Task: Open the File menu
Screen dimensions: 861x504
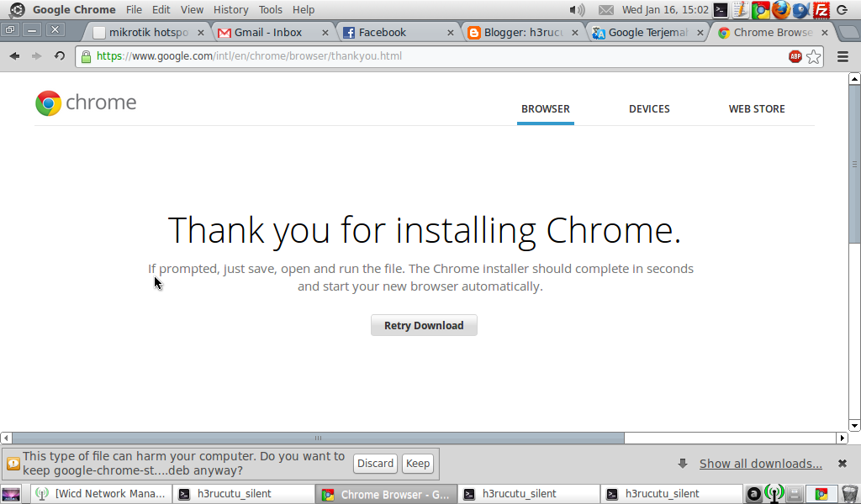Action: pos(134,10)
